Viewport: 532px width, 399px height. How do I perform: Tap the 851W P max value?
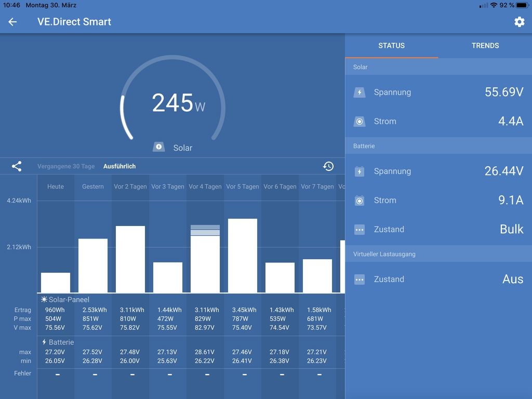click(x=90, y=318)
